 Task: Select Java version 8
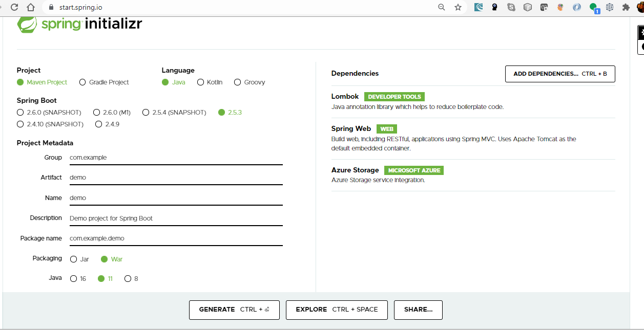coord(131,278)
